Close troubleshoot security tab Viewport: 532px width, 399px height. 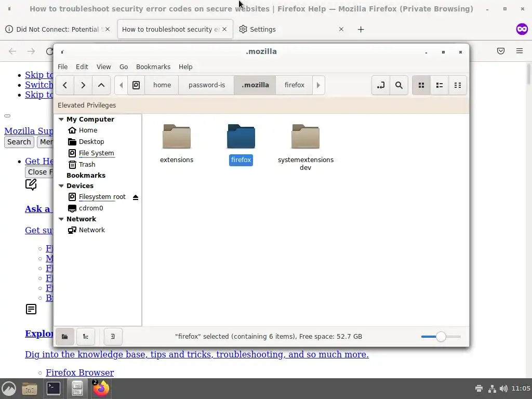(224, 30)
